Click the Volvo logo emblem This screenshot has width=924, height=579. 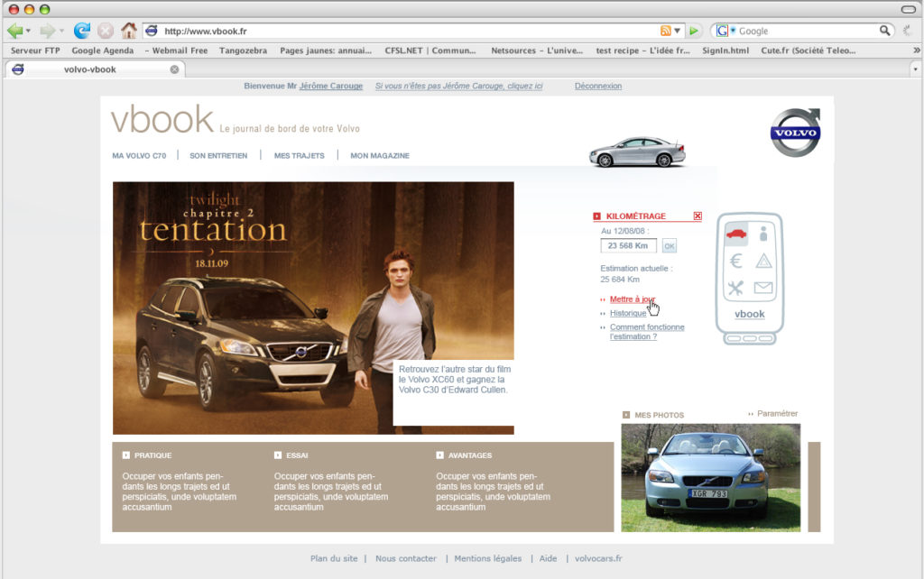(x=796, y=133)
